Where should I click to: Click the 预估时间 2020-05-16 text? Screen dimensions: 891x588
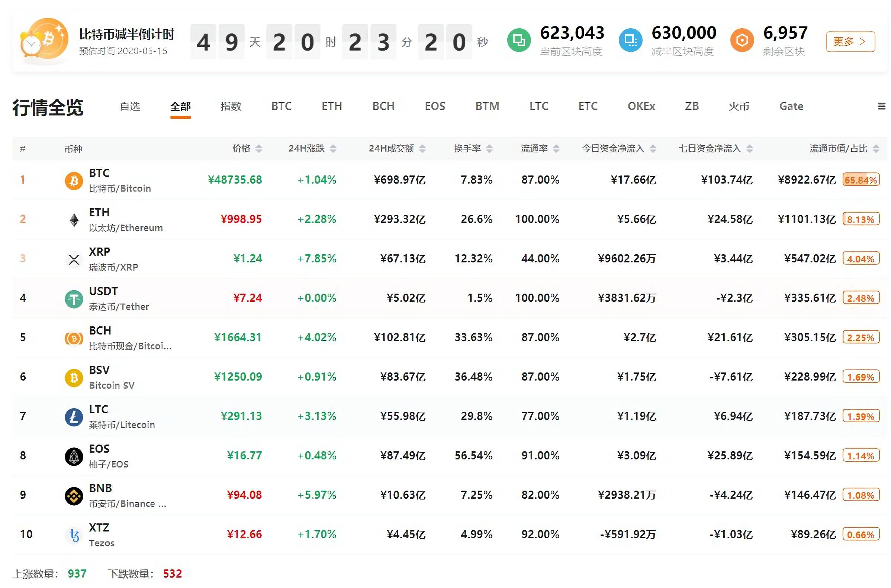pos(123,51)
